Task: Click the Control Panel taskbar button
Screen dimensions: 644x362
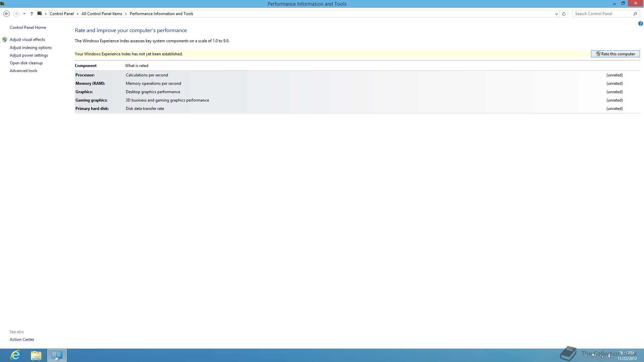Action: 57,355
